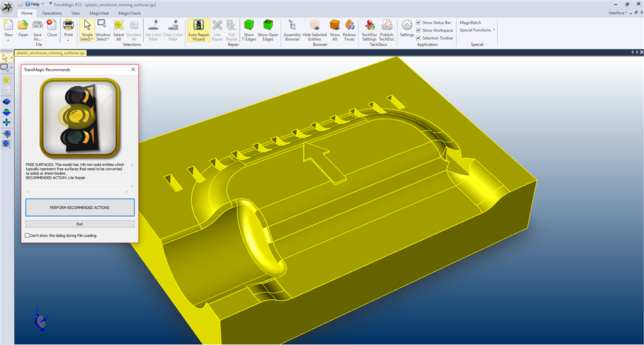Select All entities in ribbon
The height and width of the screenshot is (345, 644).
pos(118,30)
